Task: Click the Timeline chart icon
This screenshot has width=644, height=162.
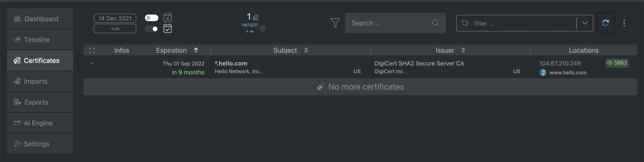Action: (17, 40)
